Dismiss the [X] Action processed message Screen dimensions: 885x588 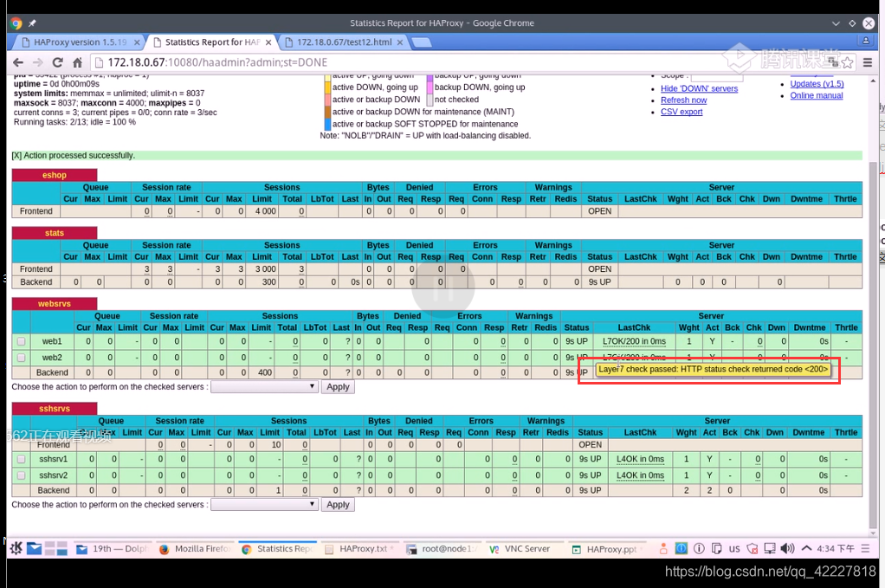pyautogui.click(x=16, y=156)
